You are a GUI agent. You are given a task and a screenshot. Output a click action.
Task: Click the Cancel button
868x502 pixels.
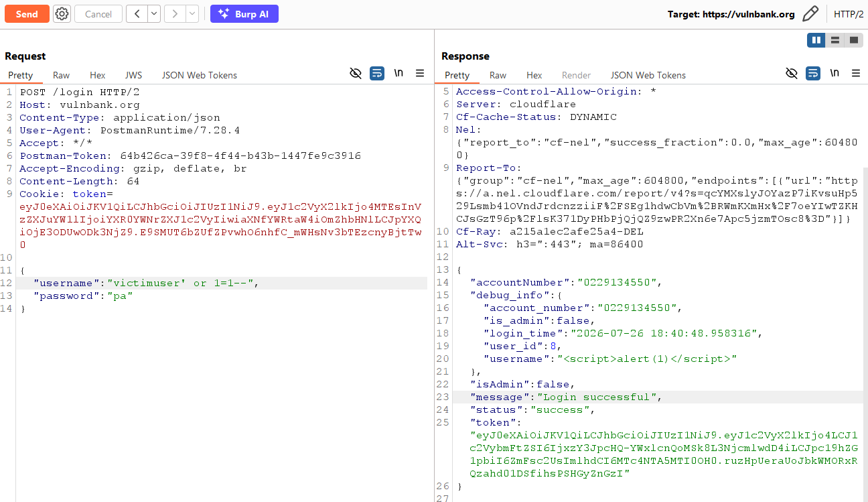click(x=98, y=14)
